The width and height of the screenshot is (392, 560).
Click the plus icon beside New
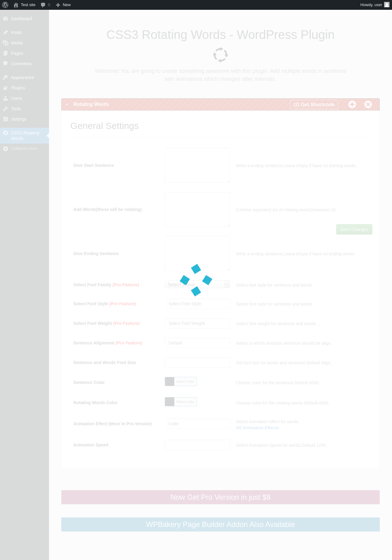click(58, 5)
